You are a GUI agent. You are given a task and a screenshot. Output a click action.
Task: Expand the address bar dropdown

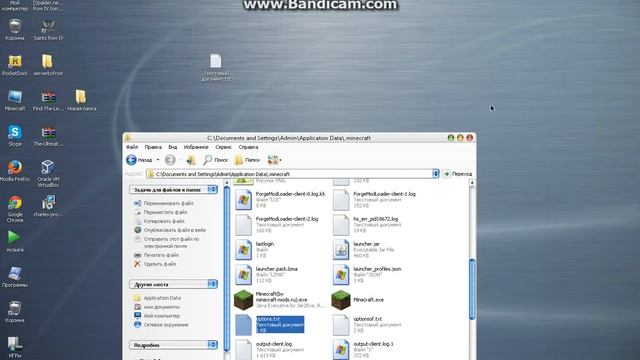click(436, 174)
